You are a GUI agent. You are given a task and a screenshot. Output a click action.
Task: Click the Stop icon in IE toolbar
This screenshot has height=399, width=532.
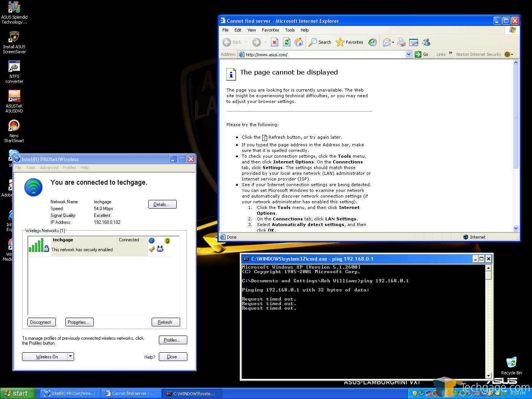click(x=275, y=42)
